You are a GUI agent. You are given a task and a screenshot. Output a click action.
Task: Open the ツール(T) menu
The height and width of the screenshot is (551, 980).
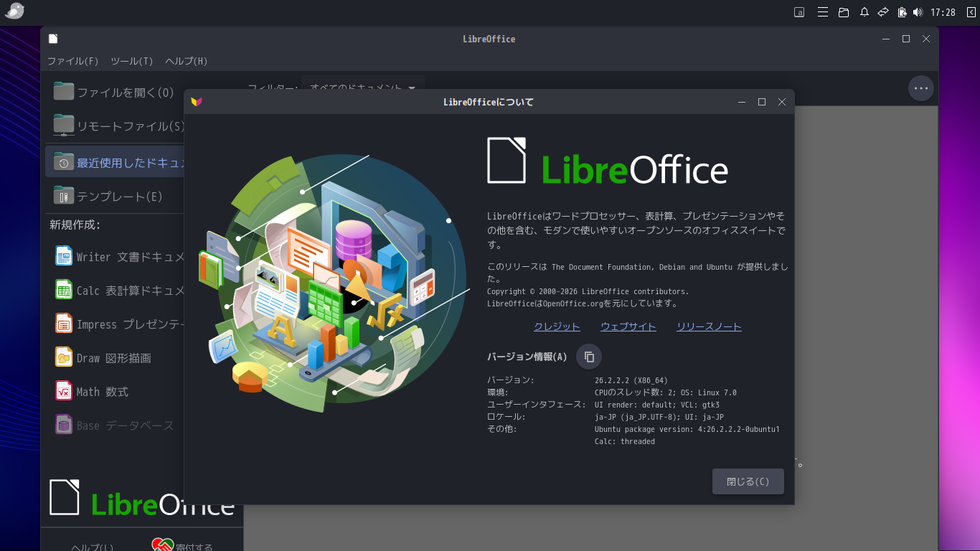click(132, 61)
